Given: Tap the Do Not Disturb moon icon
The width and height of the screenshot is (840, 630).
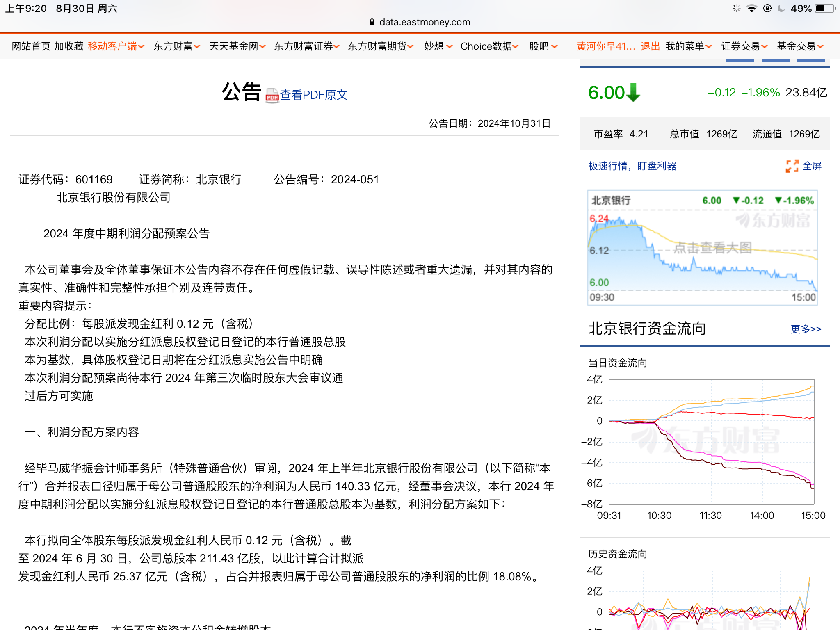Looking at the screenshot, I should tap(781, 9).
